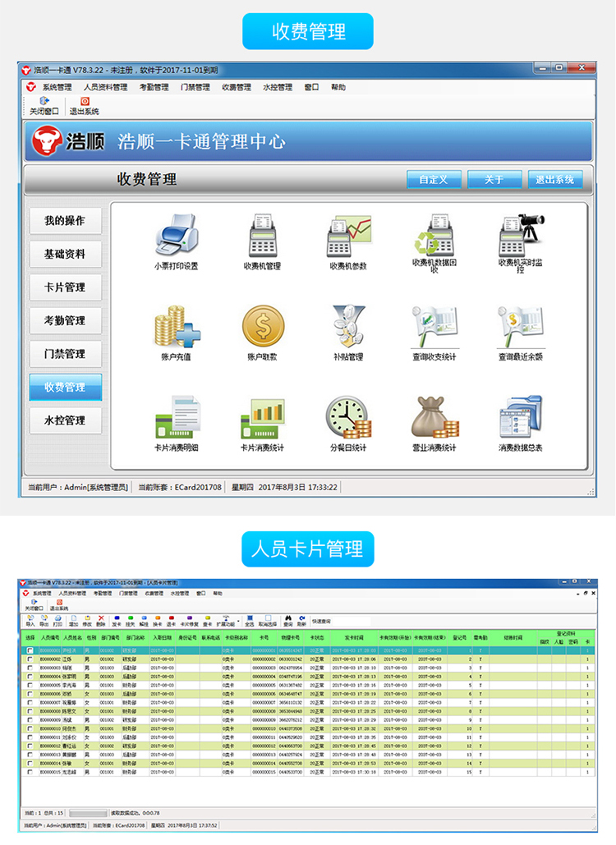Click 挂失 green report-loss icon

(130, 621)
